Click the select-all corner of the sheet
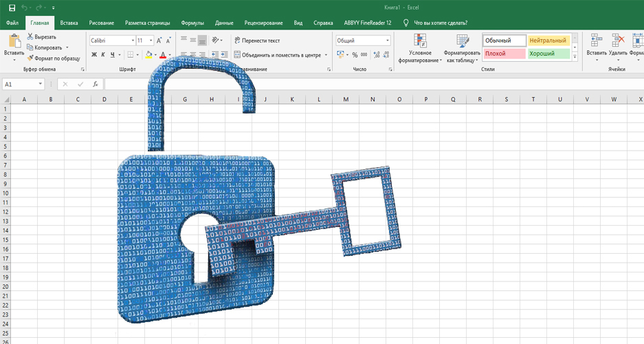 [x=5, y=100]
